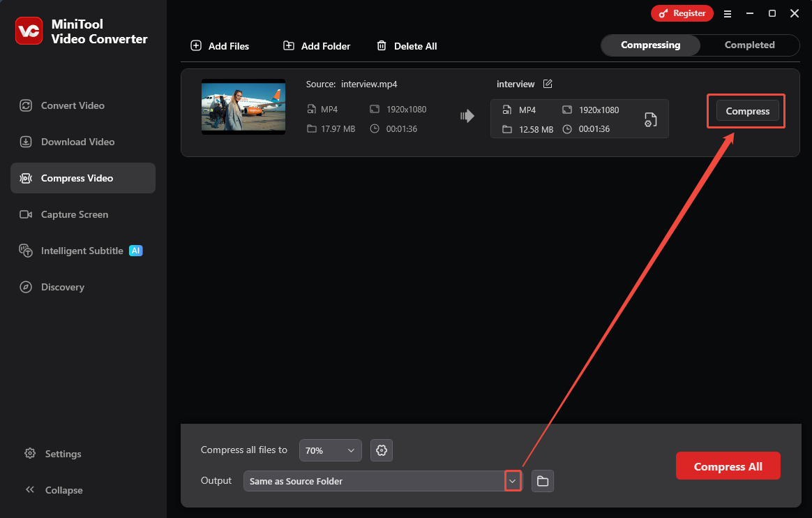Switch to the Completed tab
Viewport: 812px width, 518px height.
pos(750,45)
